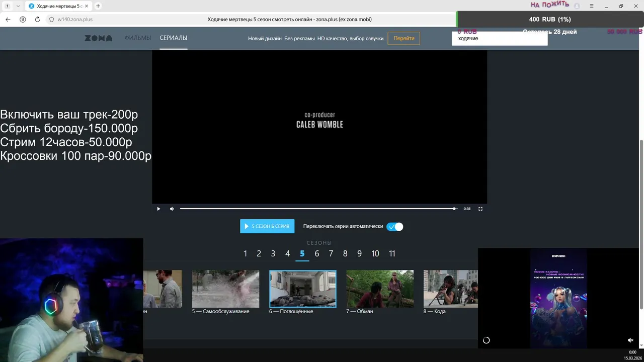
Task: Open episode 5 Самообслуживание thumbnail
Action: [x=225, y=289]
